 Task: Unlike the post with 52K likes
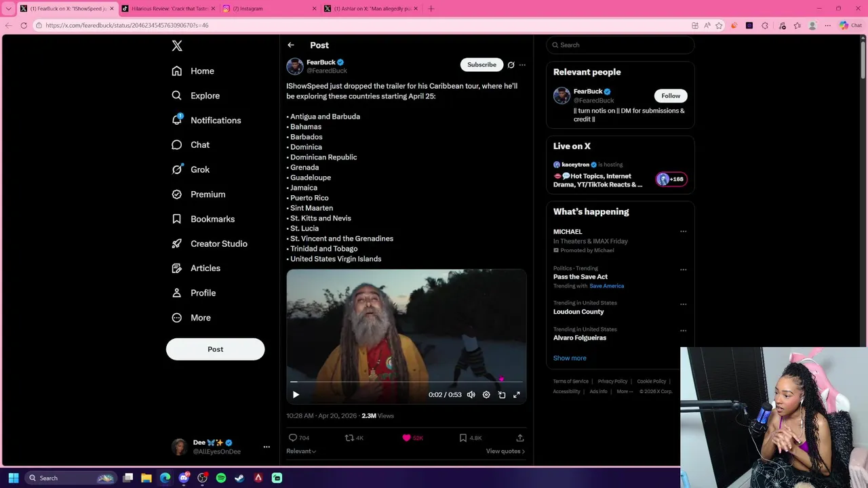[412, 438]
